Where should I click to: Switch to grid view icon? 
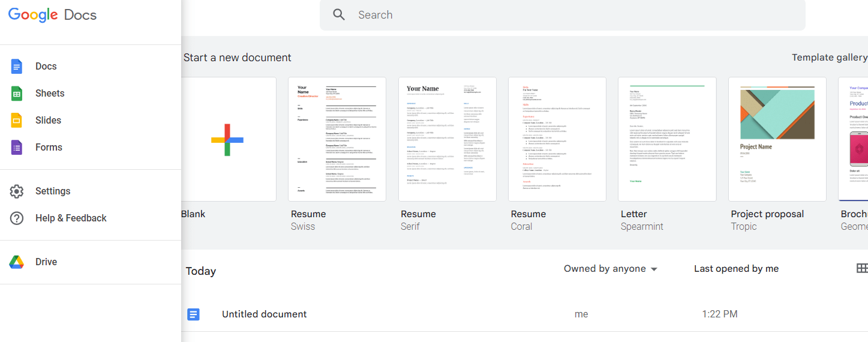(x=862, y=268)
